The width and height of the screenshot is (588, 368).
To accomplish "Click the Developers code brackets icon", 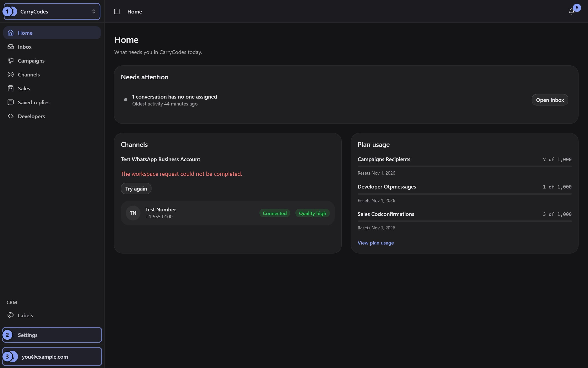I will click(x=10, y=116).
